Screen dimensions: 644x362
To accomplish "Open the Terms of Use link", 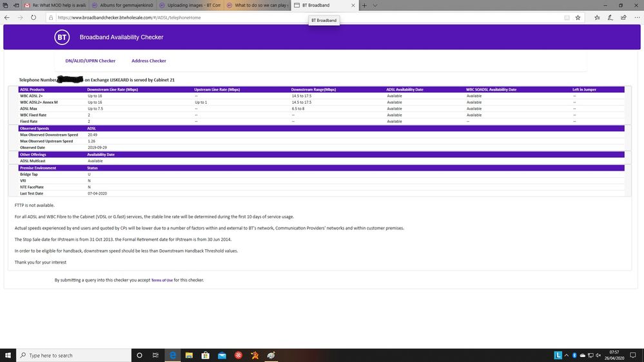I will coord(162,280).
